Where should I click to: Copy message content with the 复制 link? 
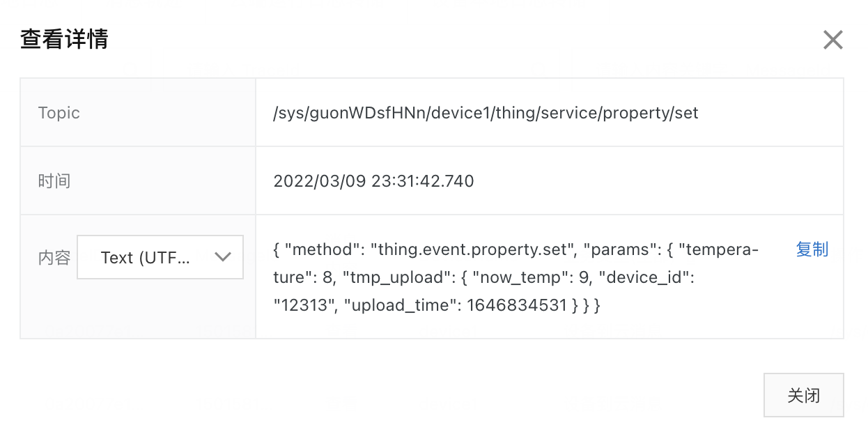tap(812, 249)
